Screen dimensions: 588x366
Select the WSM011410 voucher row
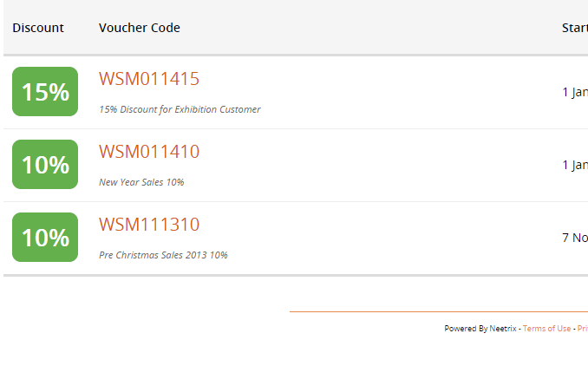(x=296, y=165)
